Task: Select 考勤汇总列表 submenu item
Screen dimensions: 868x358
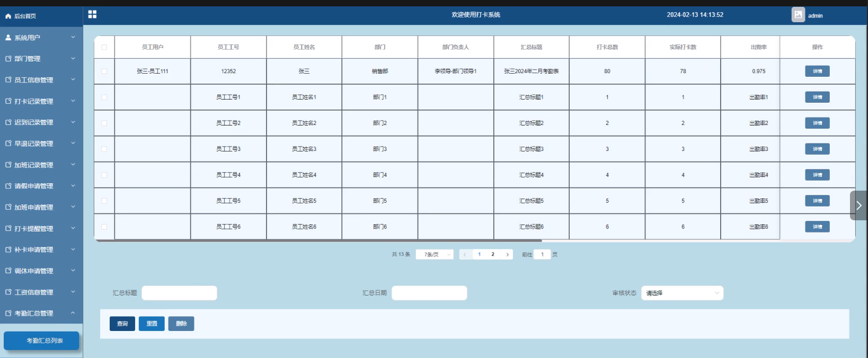Action: [41, 341]
